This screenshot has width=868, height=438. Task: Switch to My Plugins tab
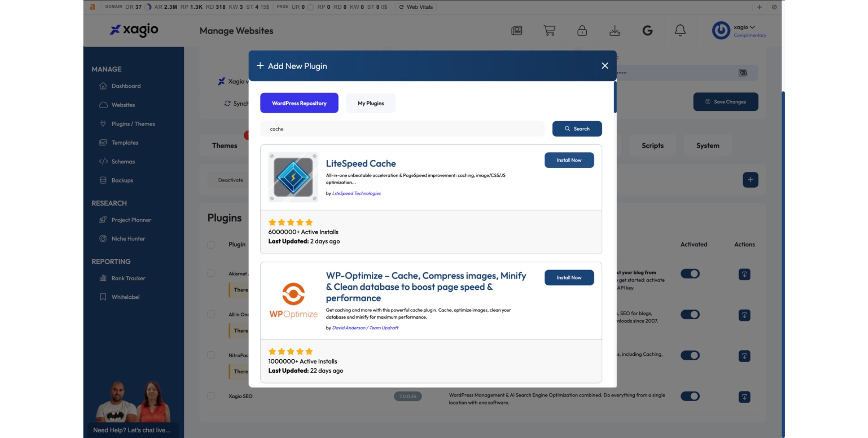[x=370, y=103]
